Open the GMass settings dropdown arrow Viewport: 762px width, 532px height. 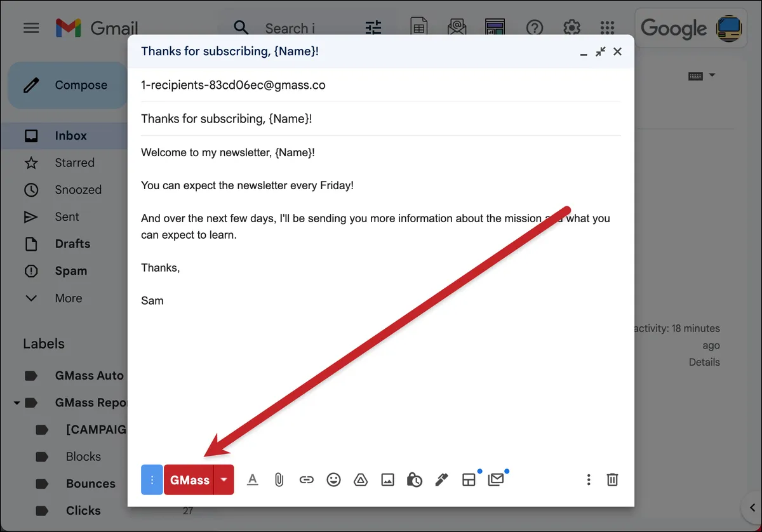tap(224, 480)
